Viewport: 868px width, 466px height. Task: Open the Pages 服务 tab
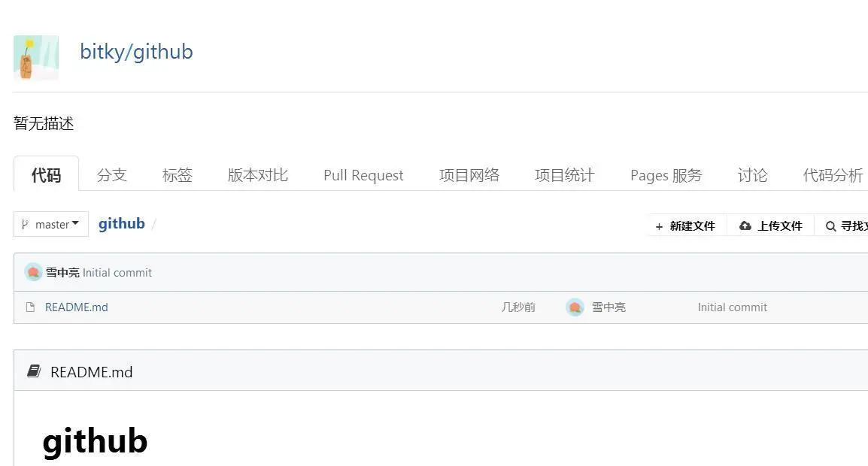click(665, 174)
